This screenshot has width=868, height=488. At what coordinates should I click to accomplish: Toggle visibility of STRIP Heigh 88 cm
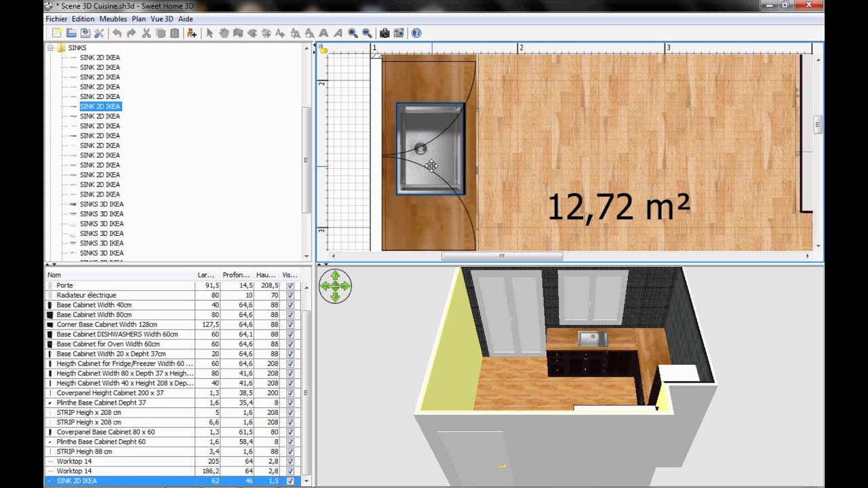pyautogui.click(x=290, y=451)
